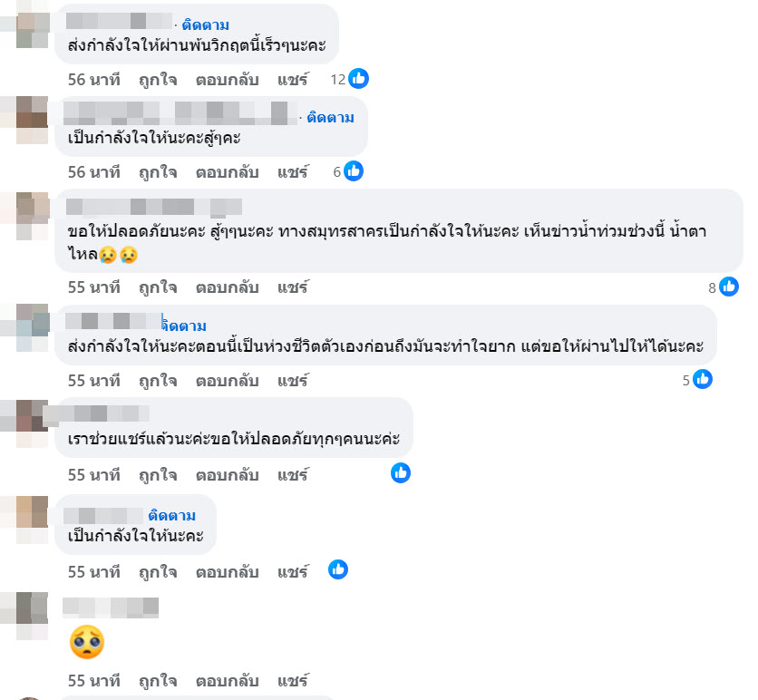This screenshot has height=700, width=758.
Task: Click the pleading face emoji in the last comment
Action: 87,643
